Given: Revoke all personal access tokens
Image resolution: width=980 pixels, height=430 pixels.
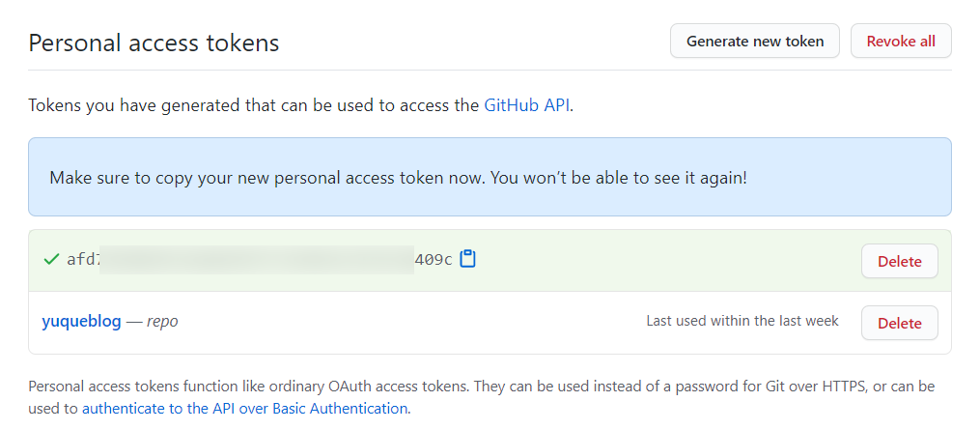Looking at the screenshot, I should (x=901, y=42).
